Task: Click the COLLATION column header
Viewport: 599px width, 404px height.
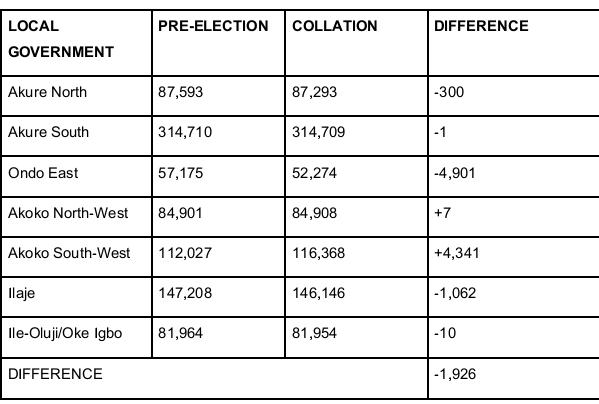Action: click(x=335, y=26)
